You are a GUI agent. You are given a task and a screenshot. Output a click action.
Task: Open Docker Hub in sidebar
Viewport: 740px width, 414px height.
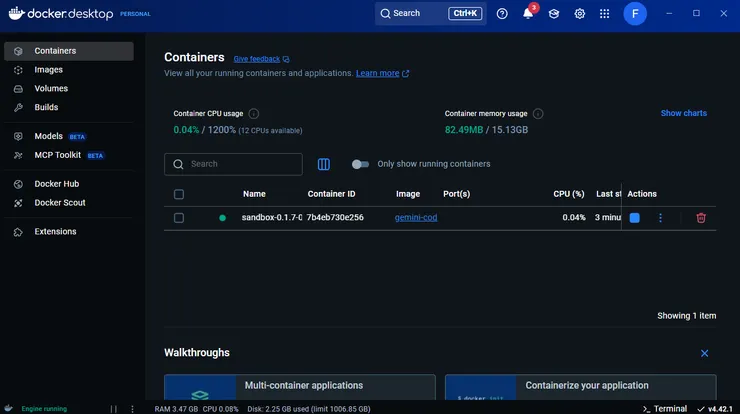pyautogui.click(x=69, y=184)
